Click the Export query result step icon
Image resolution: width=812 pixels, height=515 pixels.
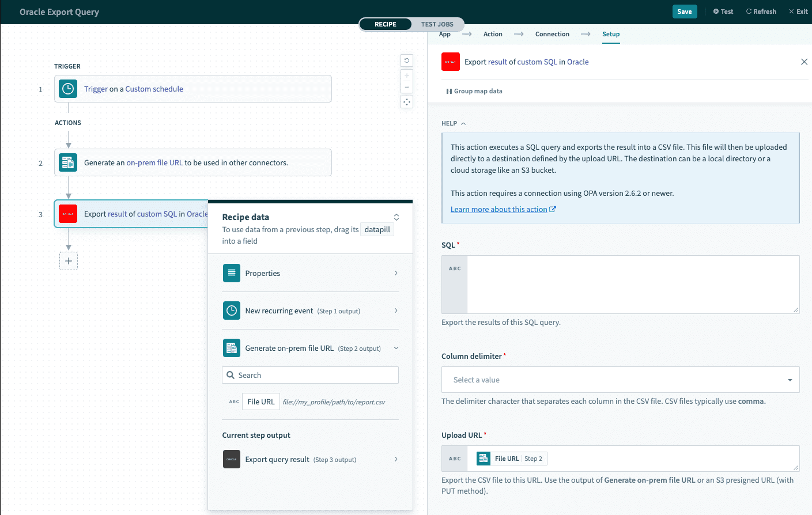click(x=231, y=459)
